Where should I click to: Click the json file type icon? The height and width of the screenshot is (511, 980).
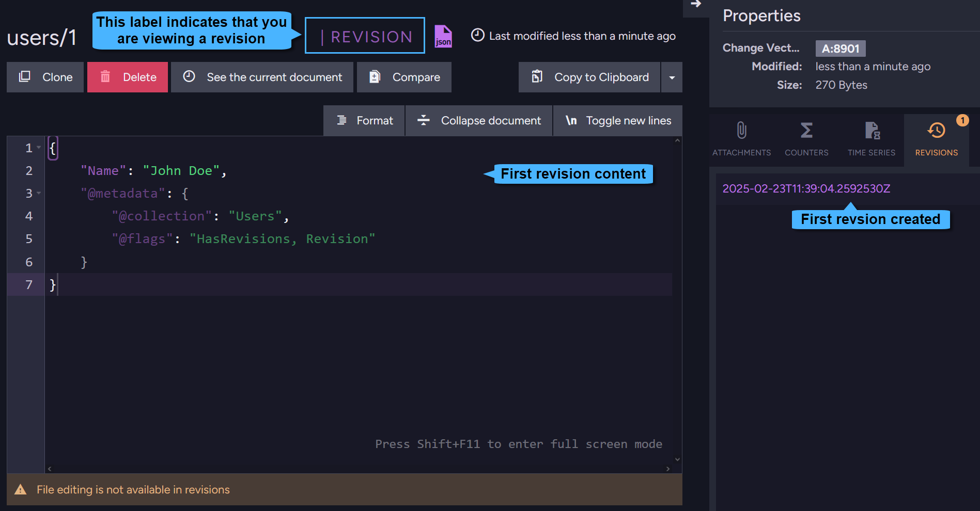click(x=443, y=36)
